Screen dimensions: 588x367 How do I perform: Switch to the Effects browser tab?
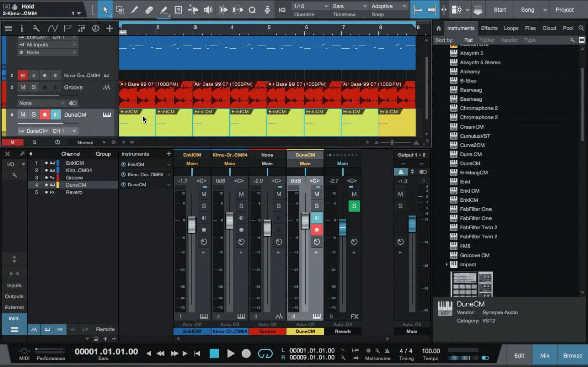(x=489, y=28)
